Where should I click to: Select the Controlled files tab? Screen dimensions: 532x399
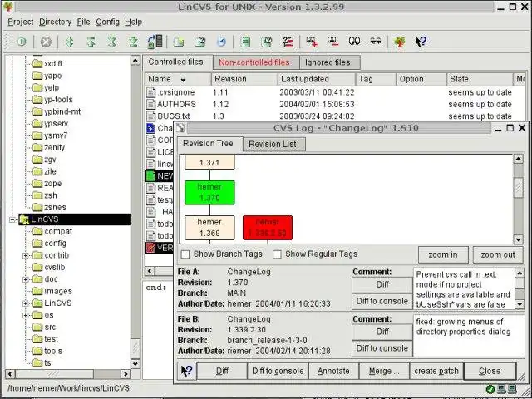pos(177,62)
